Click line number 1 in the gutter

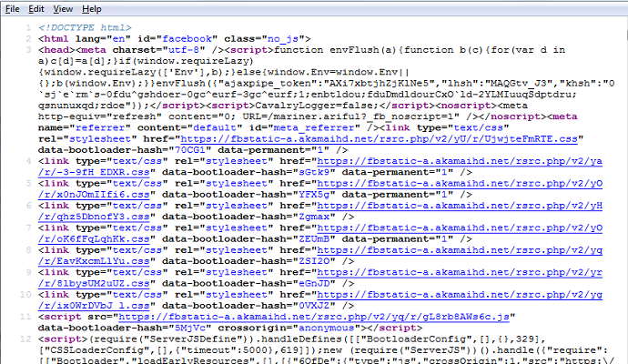click(x=30, y=28)
